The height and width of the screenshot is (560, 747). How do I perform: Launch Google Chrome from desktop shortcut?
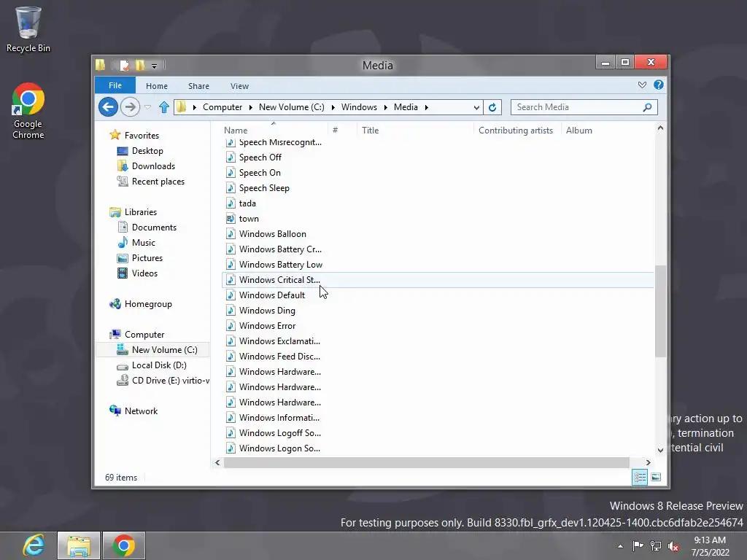(28, 111)
